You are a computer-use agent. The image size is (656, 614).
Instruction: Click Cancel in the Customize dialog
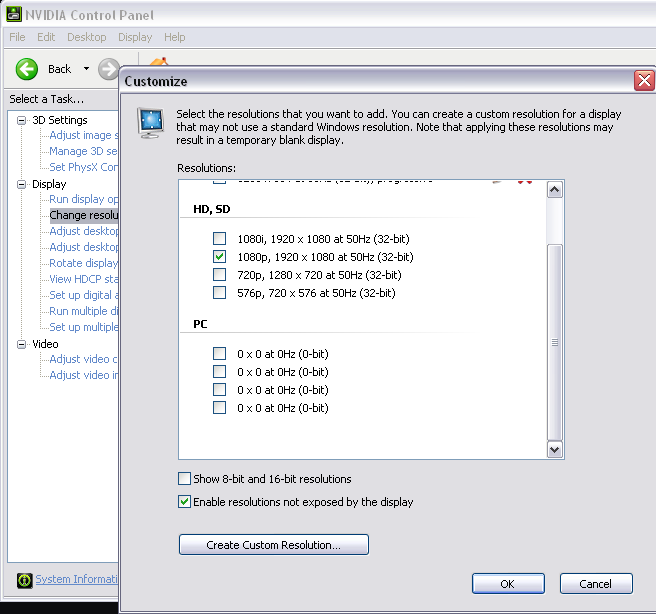[596, 583]
